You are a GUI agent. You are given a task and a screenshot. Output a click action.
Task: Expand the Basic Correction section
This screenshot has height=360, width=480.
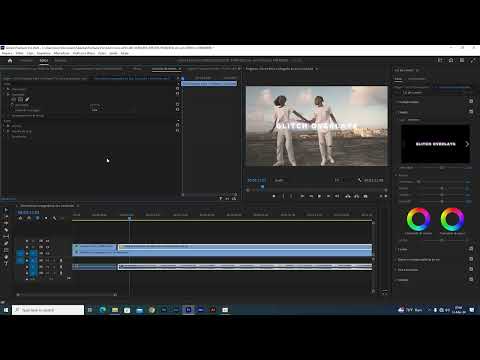click(x=397, y=102)
